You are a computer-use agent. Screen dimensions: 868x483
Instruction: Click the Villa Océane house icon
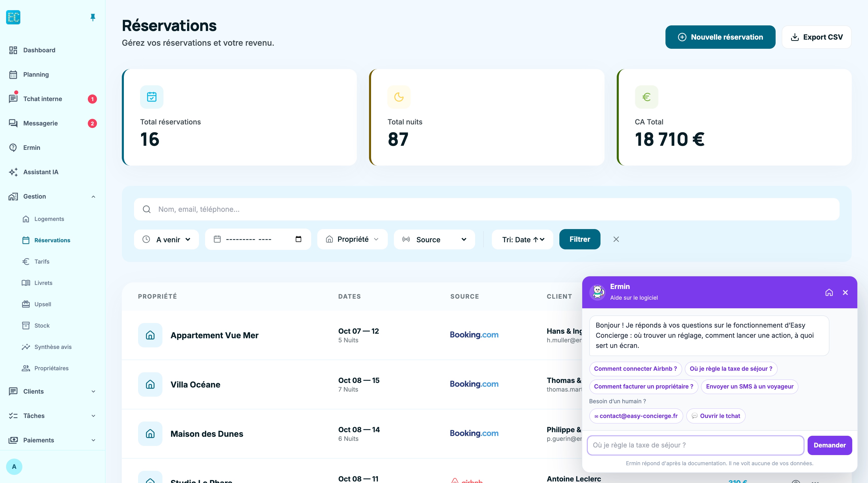coord(150,384)
